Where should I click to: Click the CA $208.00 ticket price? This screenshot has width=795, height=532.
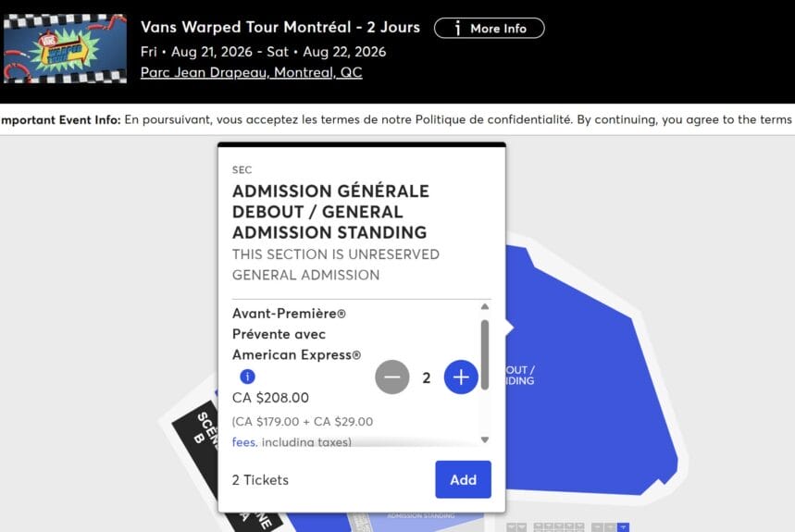270,398
